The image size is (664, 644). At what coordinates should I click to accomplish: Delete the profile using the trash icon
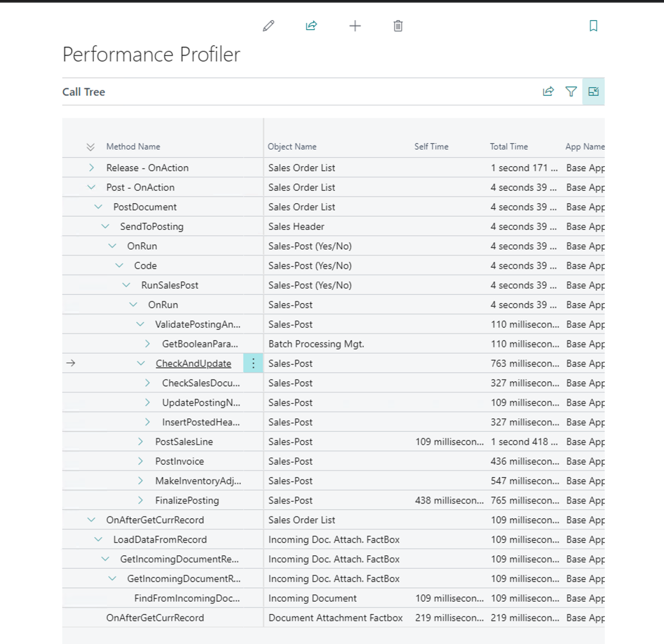pyautogui.click(x=398, y=26)
